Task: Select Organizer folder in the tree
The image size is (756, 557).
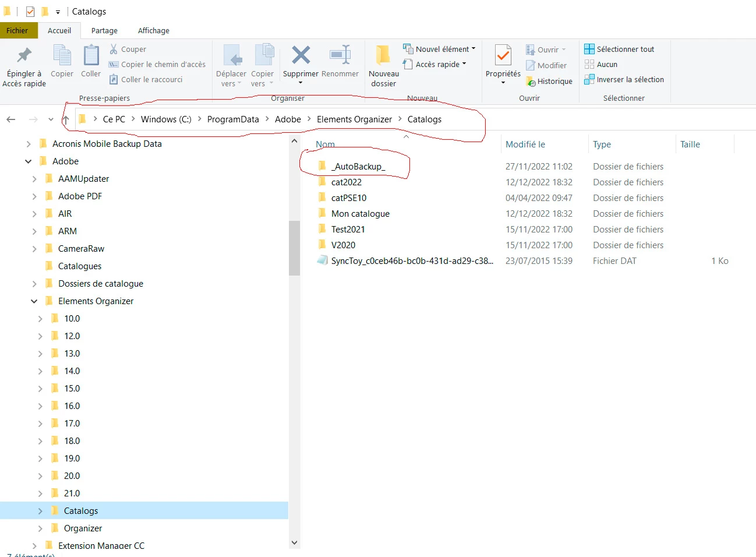Action: (83, 528)
